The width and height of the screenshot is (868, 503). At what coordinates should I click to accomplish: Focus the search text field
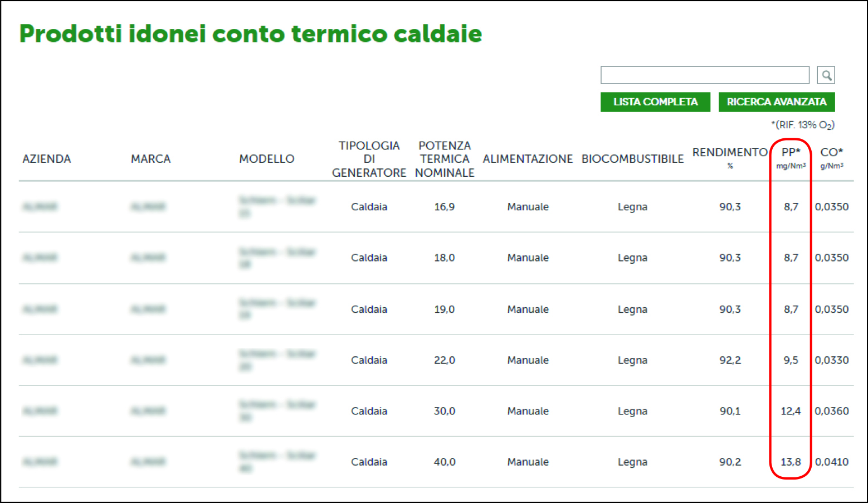(705, 75)
